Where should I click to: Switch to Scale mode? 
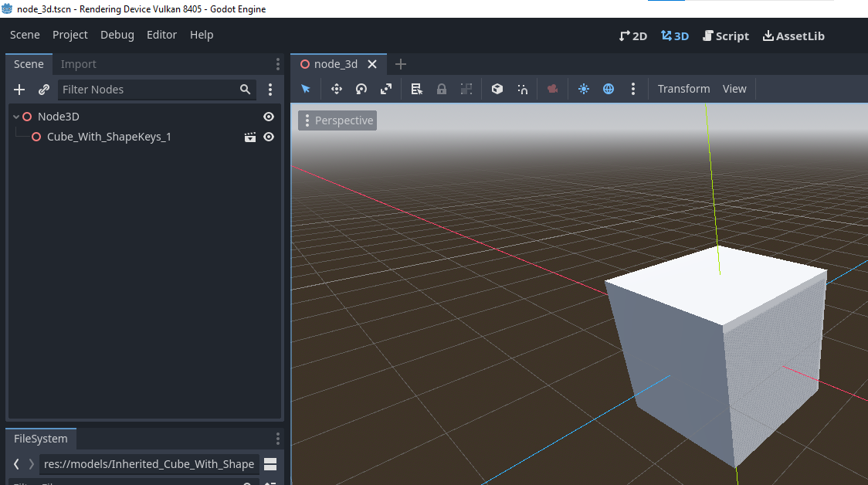[x=385, y=89]
